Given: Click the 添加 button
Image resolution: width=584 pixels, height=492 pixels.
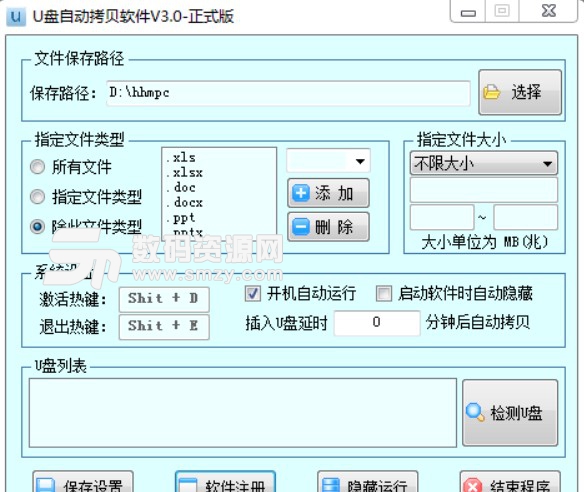Looking at the screenshot, I should (x=328, y=193).
